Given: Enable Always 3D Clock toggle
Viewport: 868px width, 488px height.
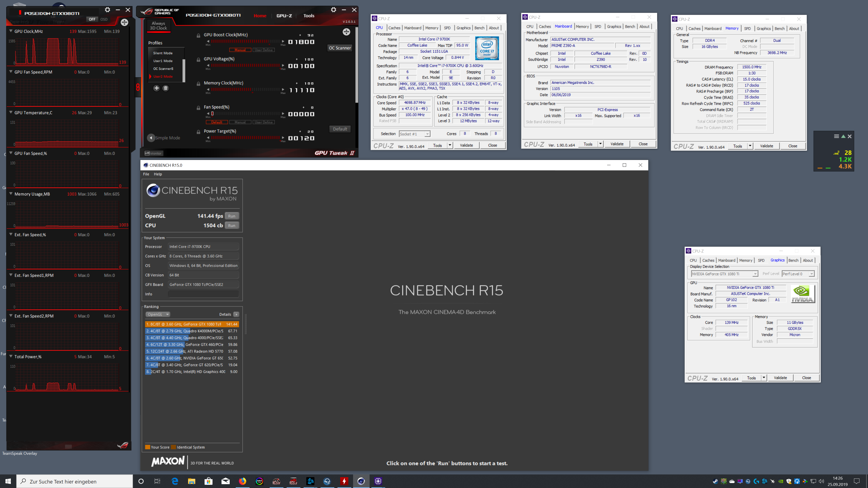Looking at the screenshot, I should click(x=158, y=26).
